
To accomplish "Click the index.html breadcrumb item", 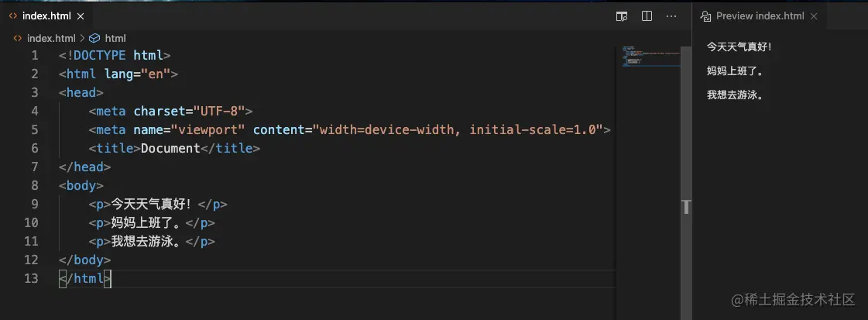I will 51,38.
